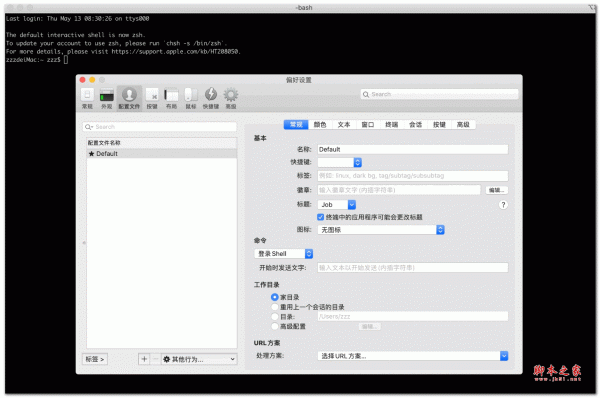This screenshot has width=600, height=398.
Task: Expand the 标签 > tags panel
Action: (x=95, y=359)
